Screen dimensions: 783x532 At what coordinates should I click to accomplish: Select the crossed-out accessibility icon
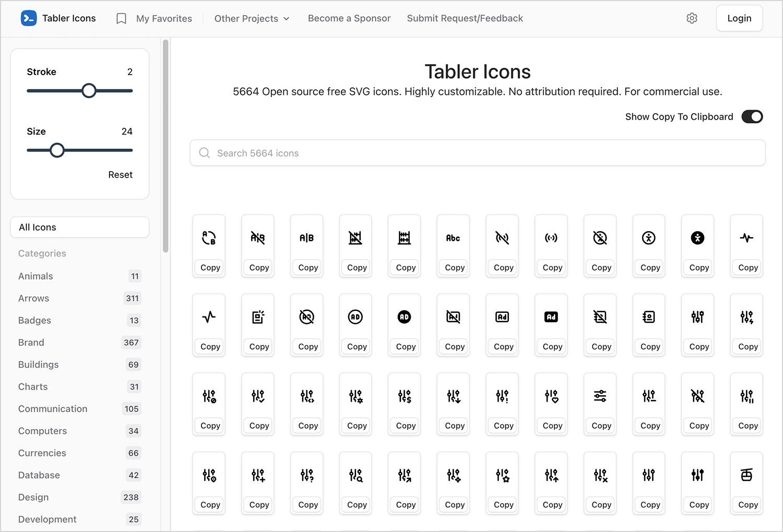[600, 238]
